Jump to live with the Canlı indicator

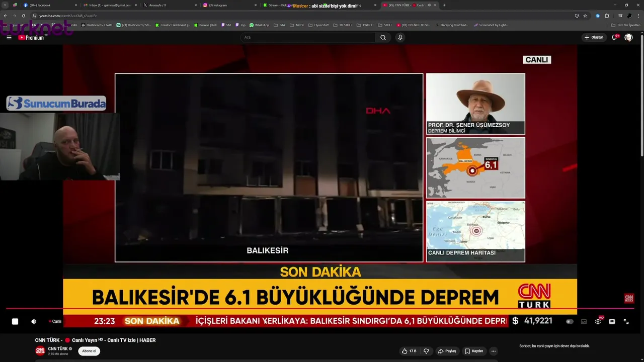pyautogui.click(x=55, y=321)
